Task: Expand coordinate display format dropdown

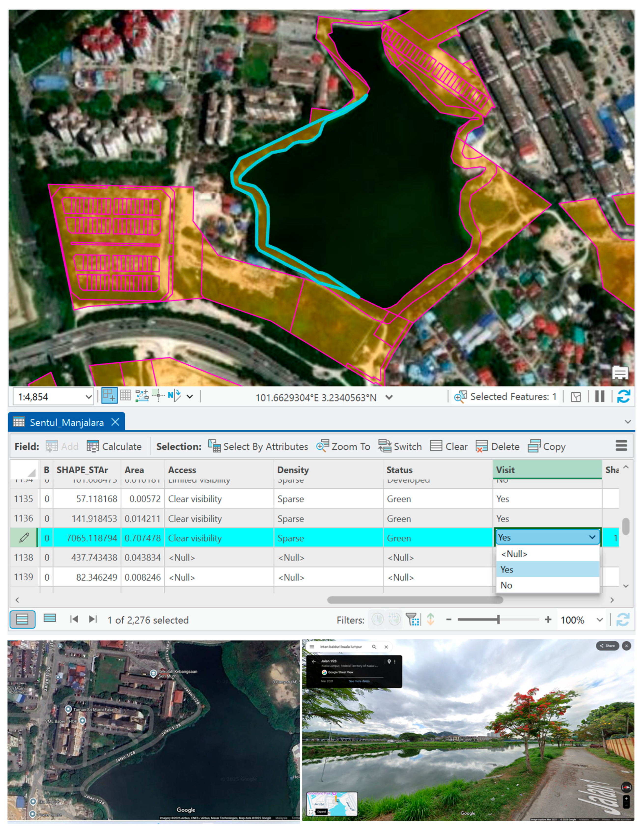Action: tap(389, 397)
